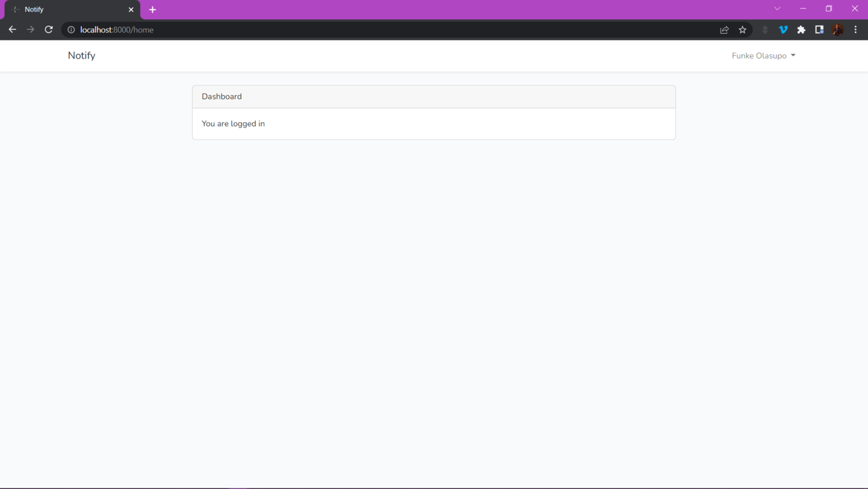
Task: Expand the Funke Olasupo user dropdown
Action: point(763,55)
